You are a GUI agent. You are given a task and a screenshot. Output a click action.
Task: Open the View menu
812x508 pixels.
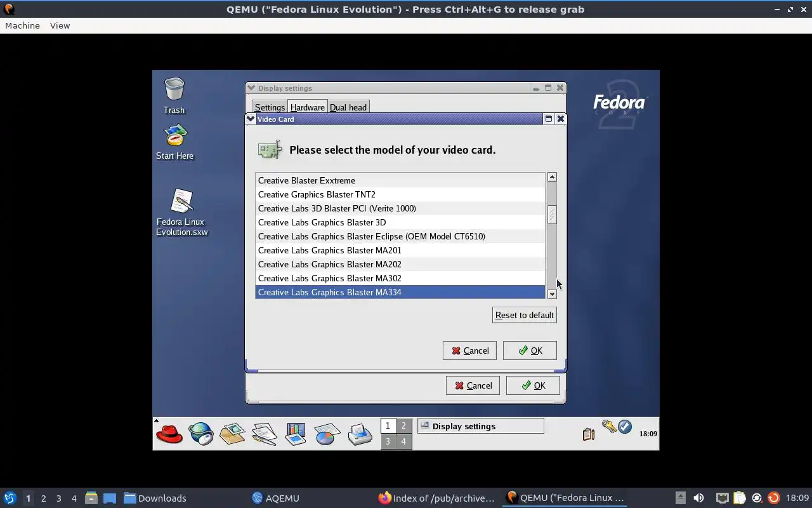click(x=60, y=25)
